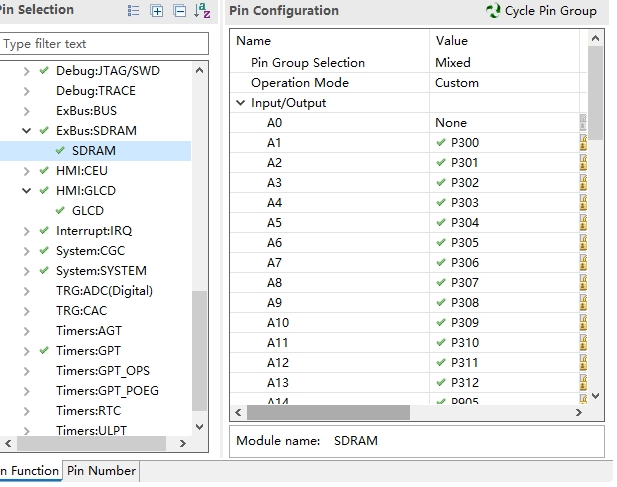Click the pin tree horizontal scrollbar right arrow
Image resolution: width=617 pixels, height=487 pixels.
[183, 443]
